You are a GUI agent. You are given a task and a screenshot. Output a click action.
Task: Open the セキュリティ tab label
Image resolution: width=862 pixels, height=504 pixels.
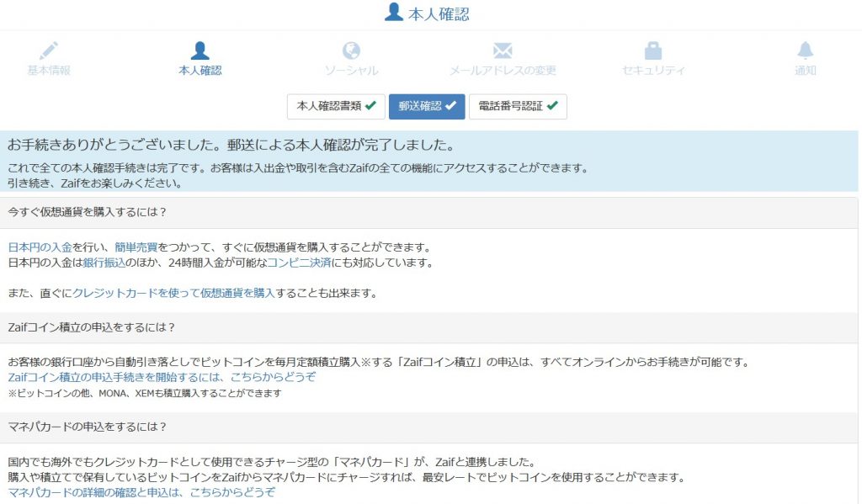(x=653, y=71)
